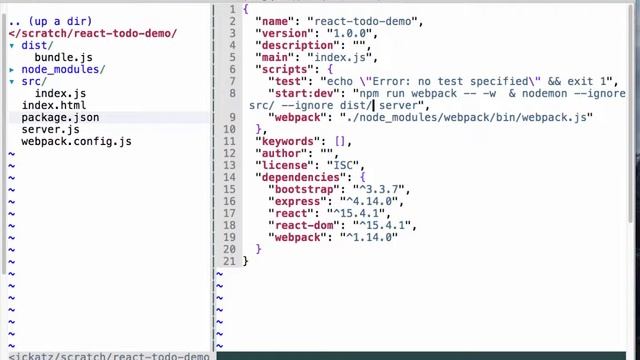Click the word server on wrapped line 8

398,105
